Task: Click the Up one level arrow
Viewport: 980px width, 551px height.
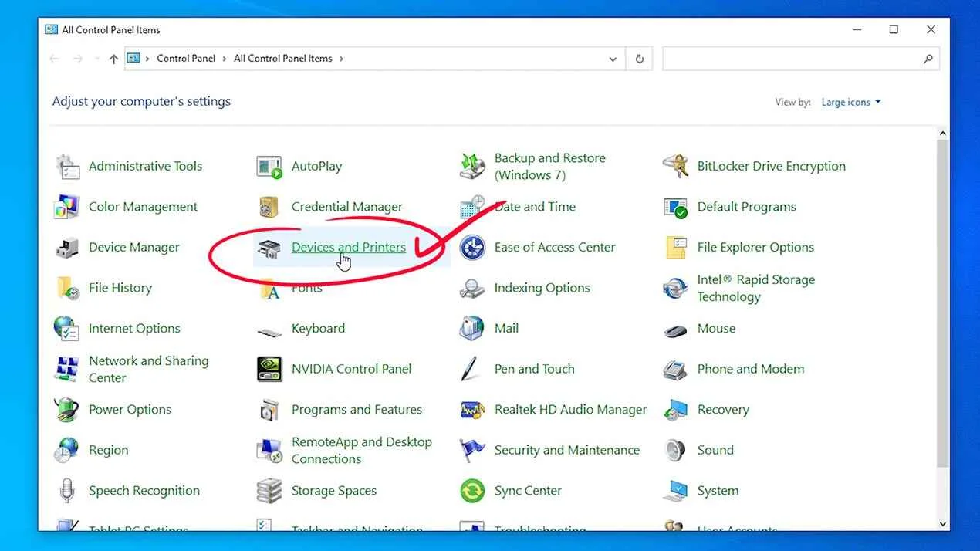Action: 113,59
